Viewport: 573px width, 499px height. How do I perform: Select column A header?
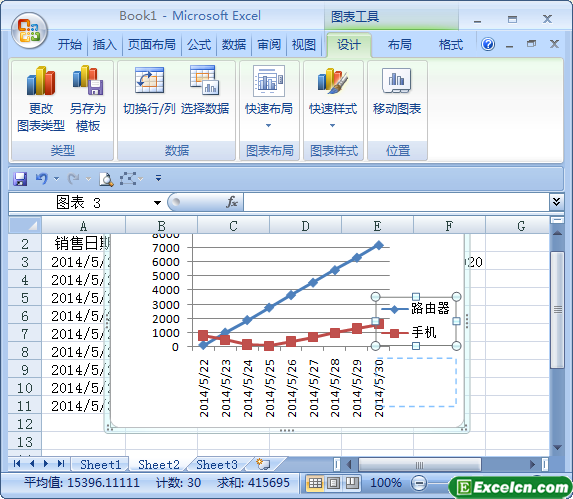click(x=83, y=226)
